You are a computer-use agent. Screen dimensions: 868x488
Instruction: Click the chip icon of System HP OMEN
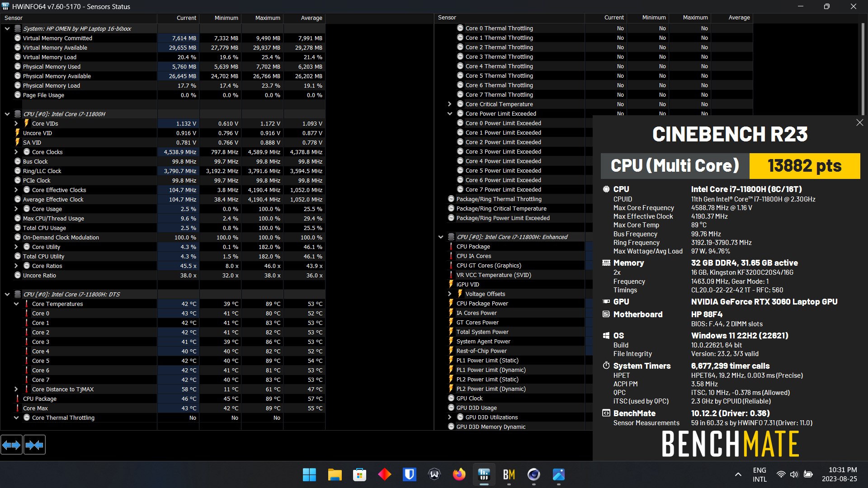pos(18,28)
